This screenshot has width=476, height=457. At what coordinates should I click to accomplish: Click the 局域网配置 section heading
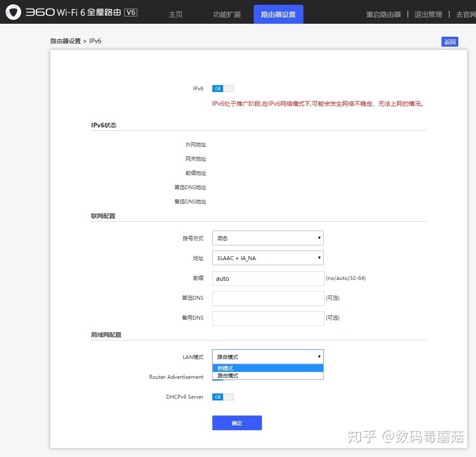click(x=106, y=335)
